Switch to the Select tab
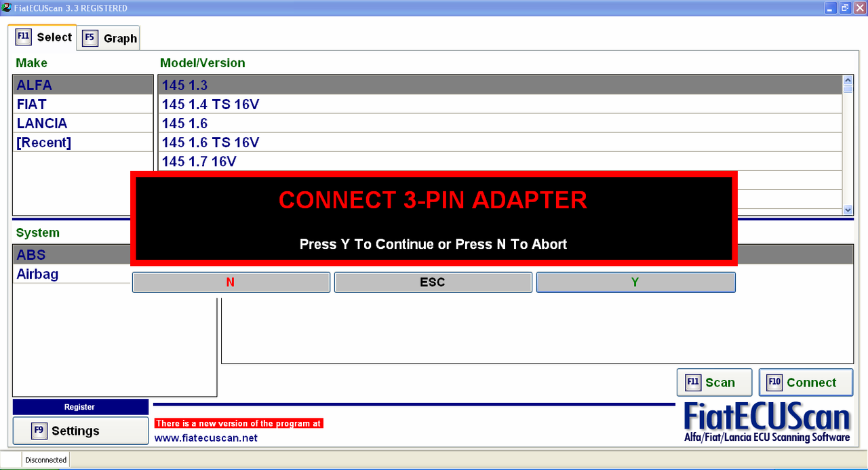The image size is (868, 470). [x=43, y=37]
